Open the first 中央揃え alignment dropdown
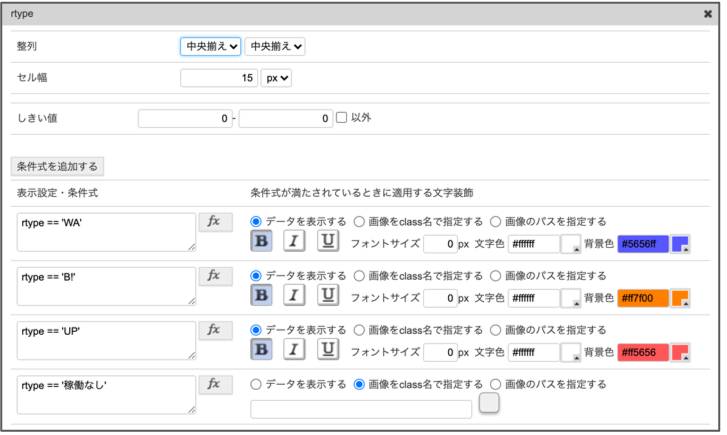Screen dimensions: 727x435 [x=211, y=46]
